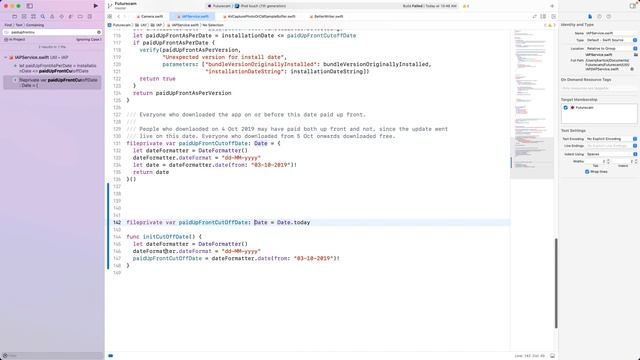The width and height of the screenshot is (640, 360).
Task: Open search field options magnifier dropdown
Action: [7, 32]
